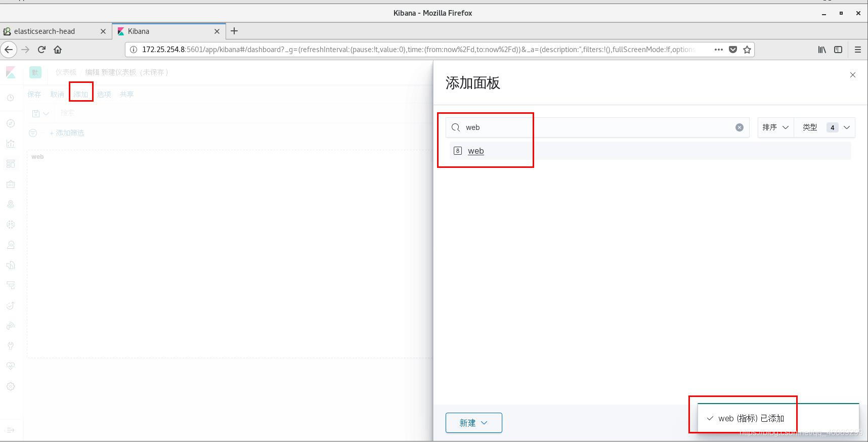Open the 新建 create dropdown button

(x=474, y=423)
